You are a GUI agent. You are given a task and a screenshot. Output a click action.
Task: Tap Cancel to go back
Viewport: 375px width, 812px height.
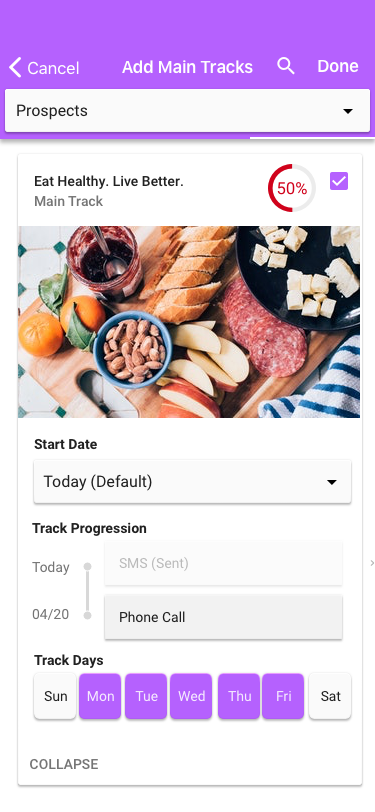coord(53,68)
